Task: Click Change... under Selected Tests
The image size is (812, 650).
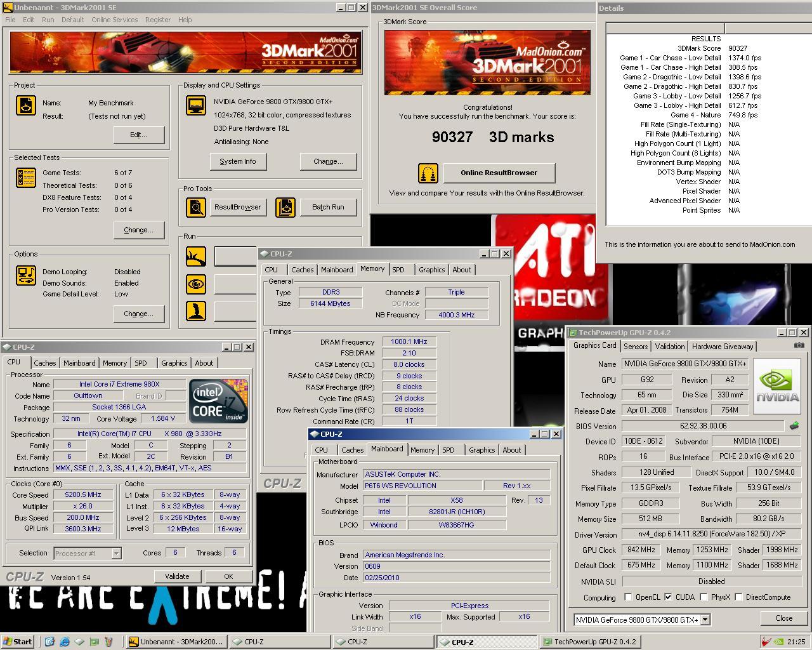Action: 139,230
